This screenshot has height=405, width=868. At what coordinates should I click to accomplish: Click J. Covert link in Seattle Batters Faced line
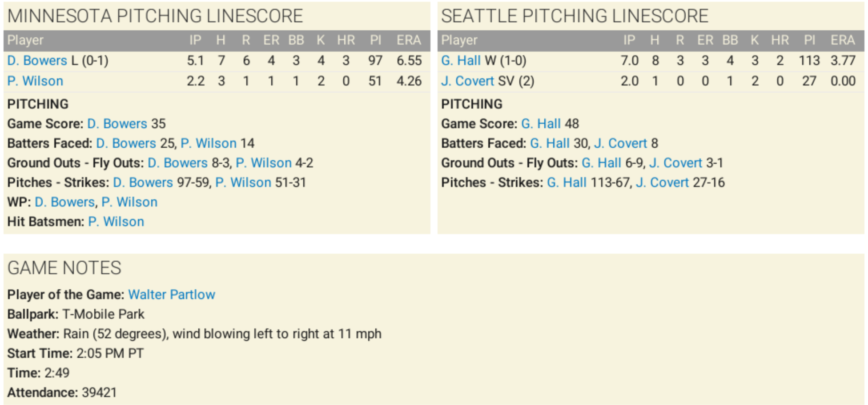620,143
